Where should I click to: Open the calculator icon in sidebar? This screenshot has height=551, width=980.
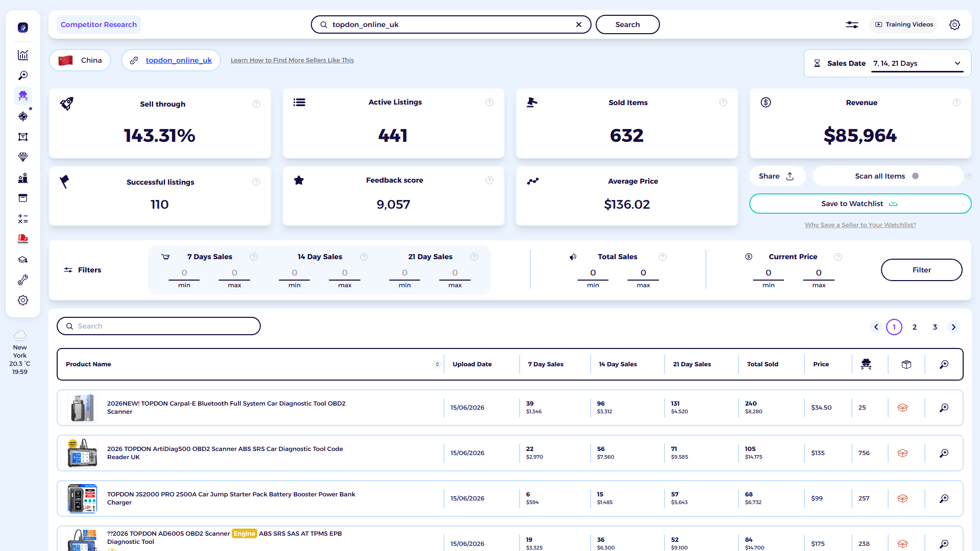pyautogui.click(x=23, y=219)
